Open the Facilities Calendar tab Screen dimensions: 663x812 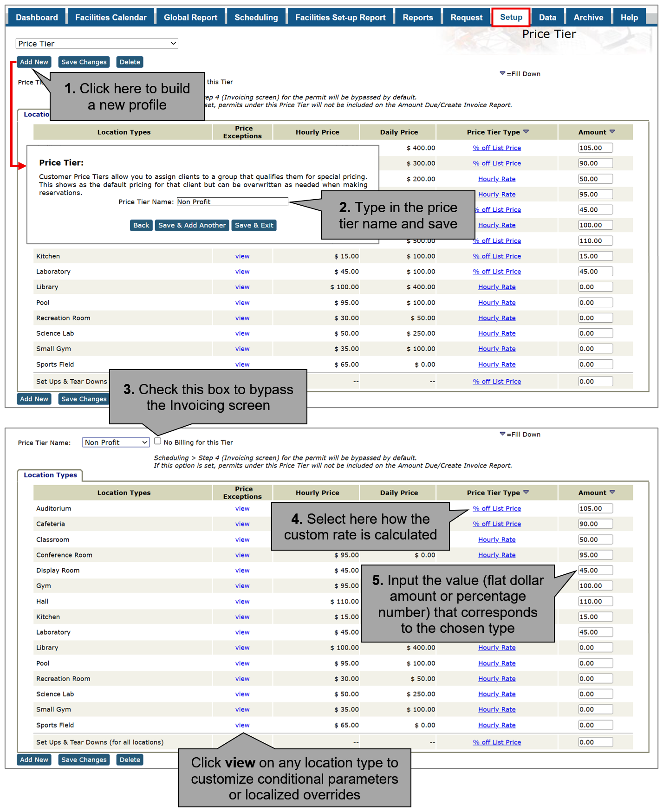110,18
